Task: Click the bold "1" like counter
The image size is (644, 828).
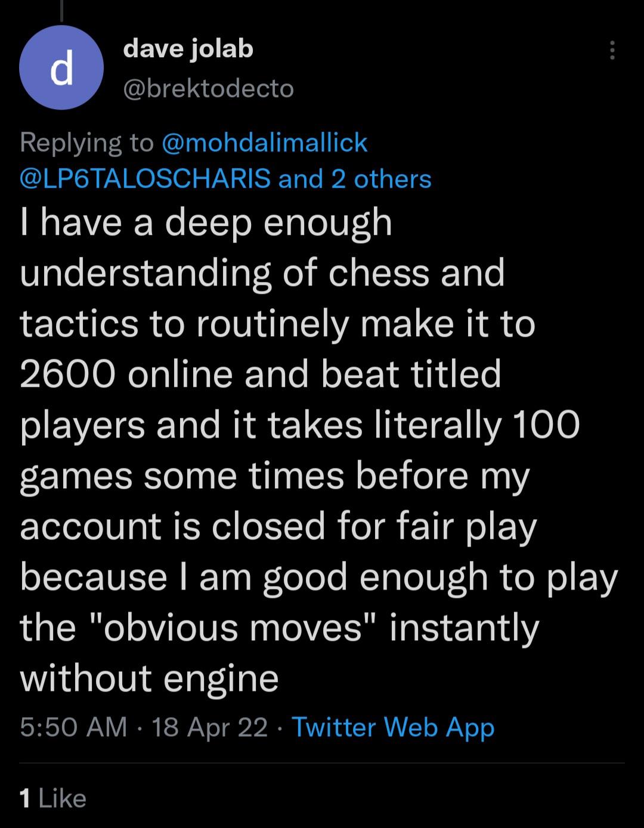Action: point(25,798)
